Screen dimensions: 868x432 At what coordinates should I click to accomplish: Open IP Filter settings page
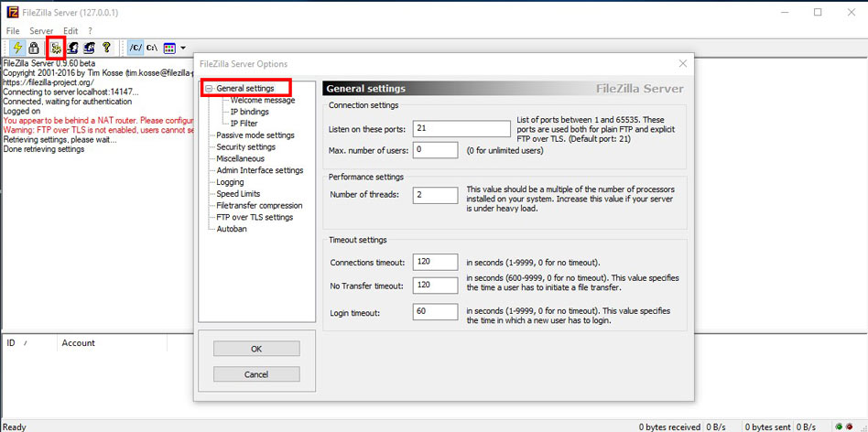pos(244,124)
